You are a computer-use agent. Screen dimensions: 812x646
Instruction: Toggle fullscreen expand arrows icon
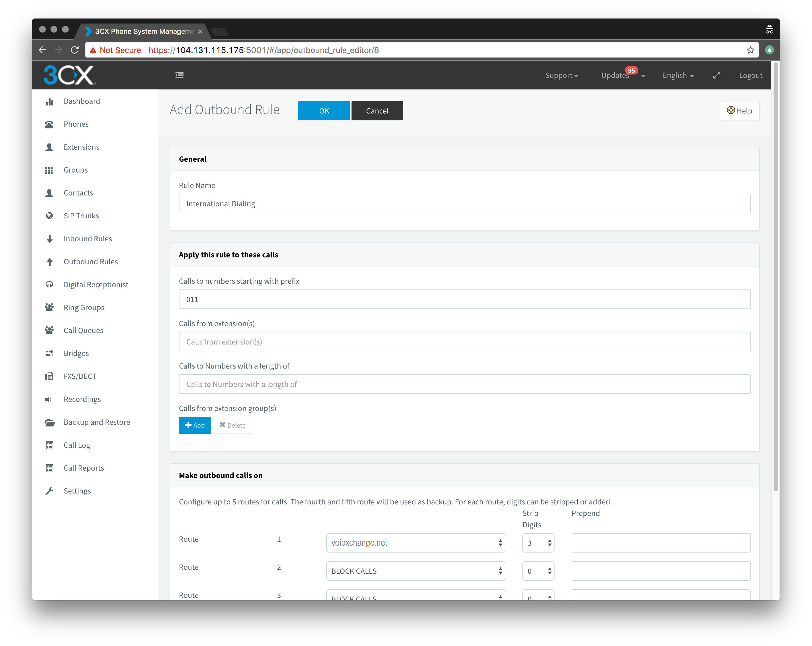[717, 75]
